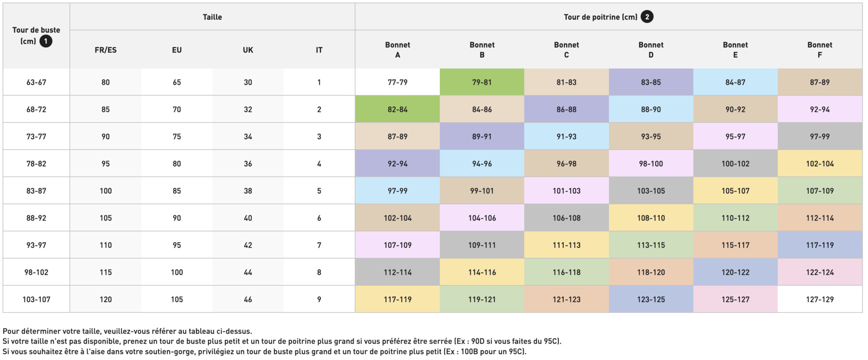Select the 103-107 tour de buste row
This screenshot has width=868, height=360.
tap(36, 299)
